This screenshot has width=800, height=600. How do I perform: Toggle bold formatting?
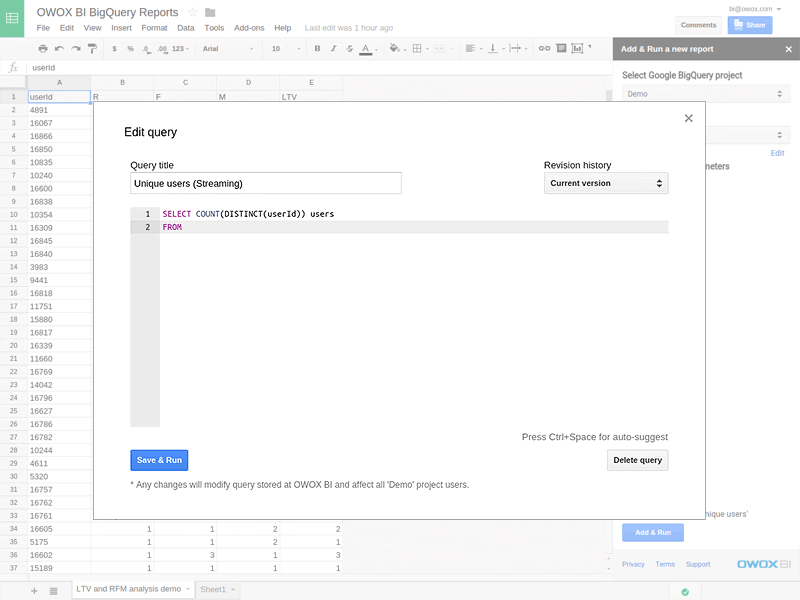tap(317, 48)
